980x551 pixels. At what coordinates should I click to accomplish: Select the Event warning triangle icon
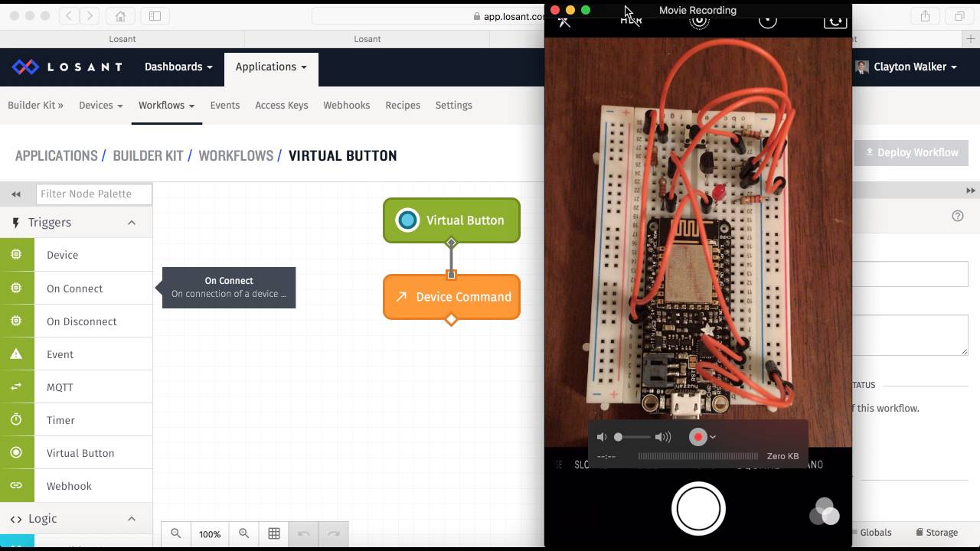(x=16, y=354)
